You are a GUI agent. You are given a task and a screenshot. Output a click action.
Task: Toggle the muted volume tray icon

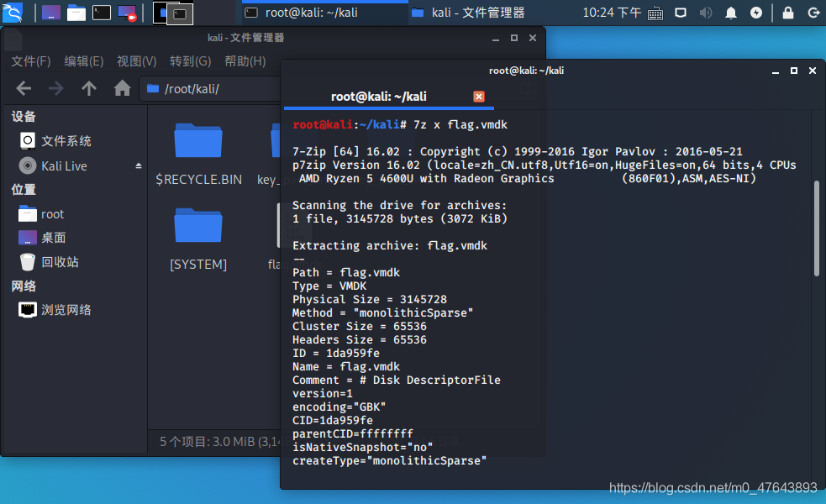coord(706,13)
